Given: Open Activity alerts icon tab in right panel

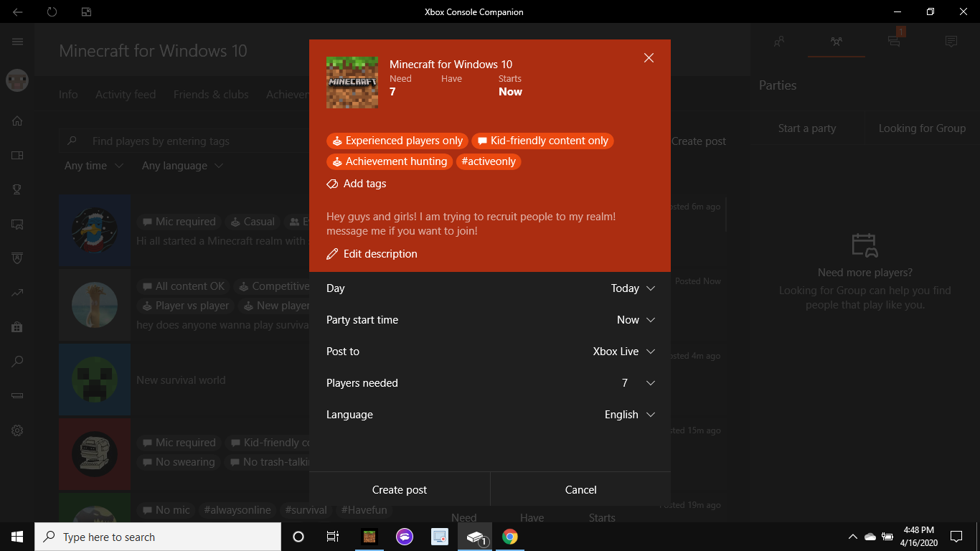Looking at the screenshot, I should click(x=951, y=42).
